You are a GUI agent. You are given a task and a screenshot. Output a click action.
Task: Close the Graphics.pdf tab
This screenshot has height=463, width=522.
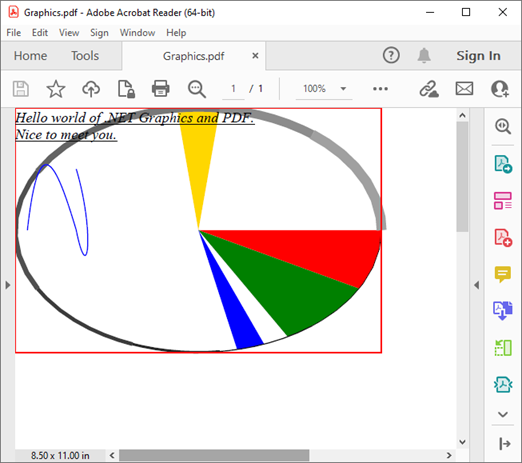coord(255,56)
